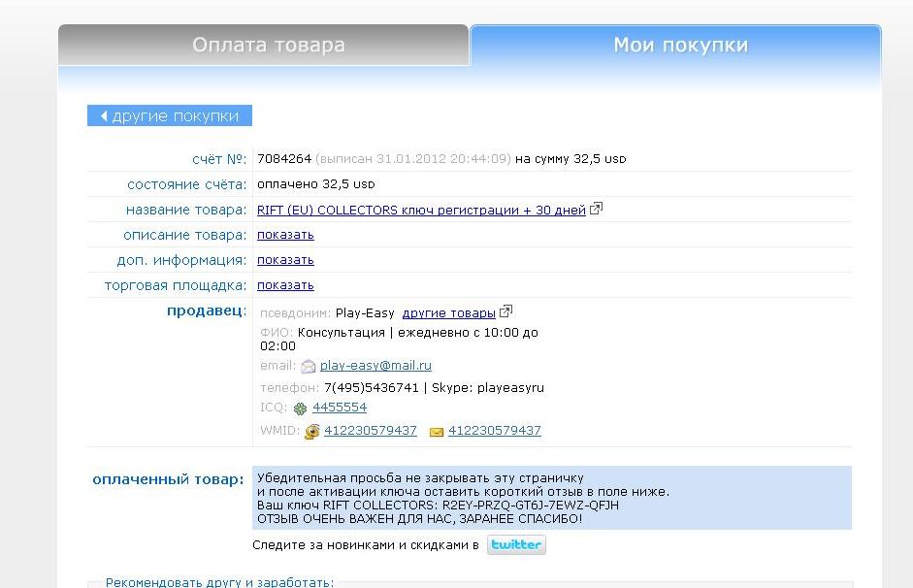The image size is (913, 588).
Task: Open seller's другие товары link
Action: [x=449, y=313]
